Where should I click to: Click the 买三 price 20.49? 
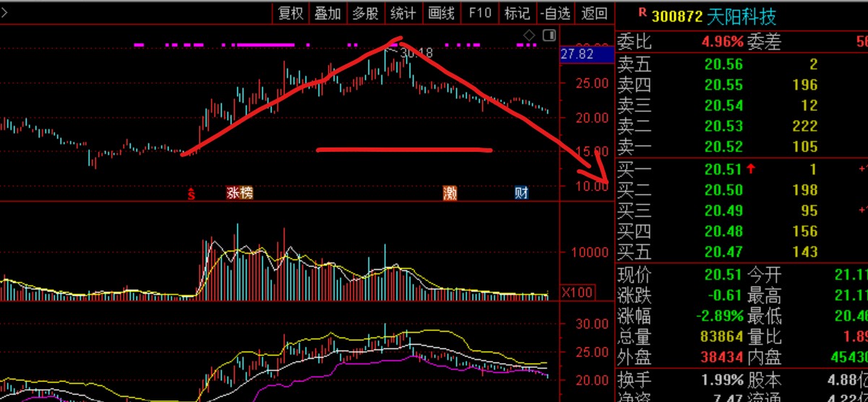pos(723,211)
